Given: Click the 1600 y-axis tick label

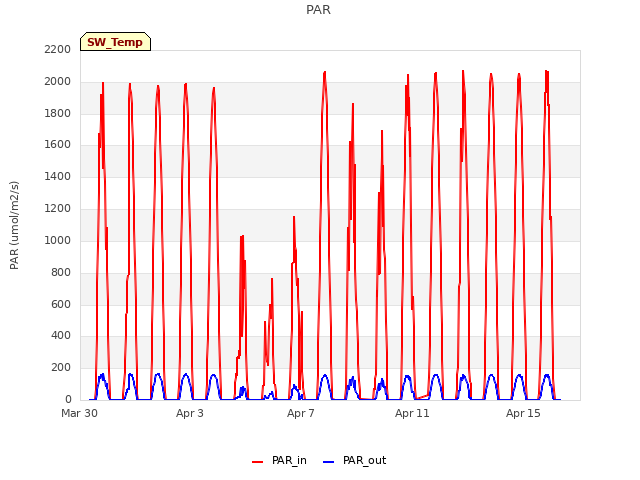Looking at the screenshot, I should click(x=58, y=145).
